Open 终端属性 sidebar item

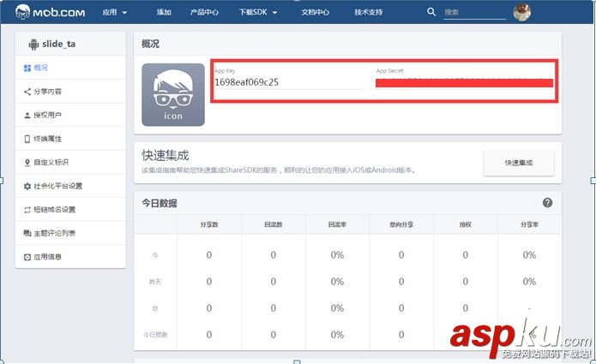tap(70, 139)
